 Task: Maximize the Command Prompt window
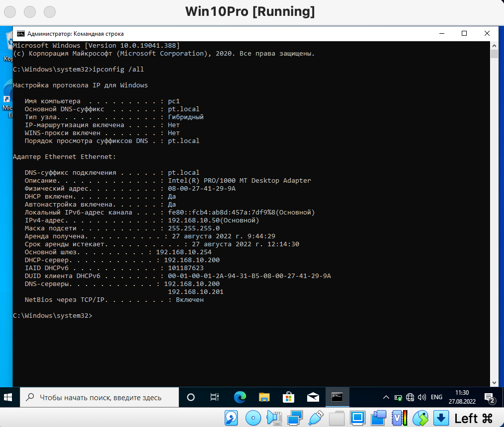pos(464,33)
